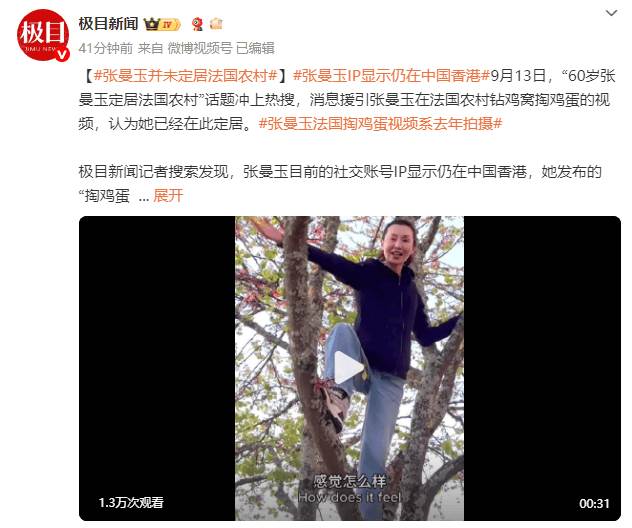Screen dimensions: 632x528
Task: Click the 感觉怎么样 video subtitle
Action: [x=349, y=481]
